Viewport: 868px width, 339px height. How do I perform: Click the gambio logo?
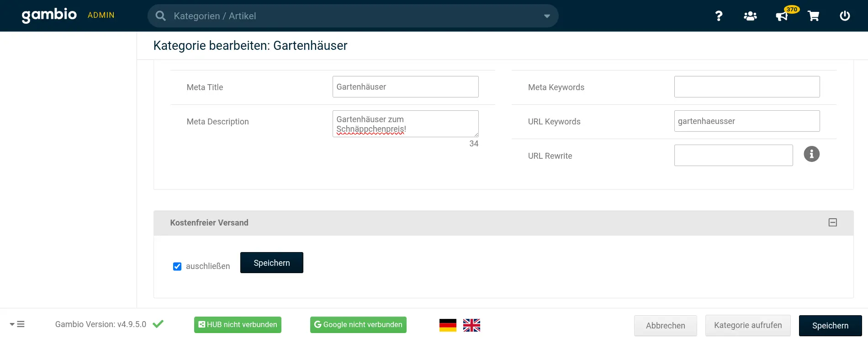[49, 15]
